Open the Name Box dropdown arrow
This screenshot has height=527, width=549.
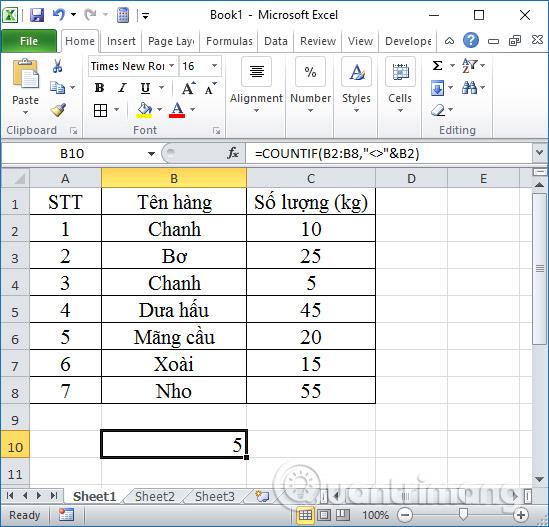click(151, 154)
